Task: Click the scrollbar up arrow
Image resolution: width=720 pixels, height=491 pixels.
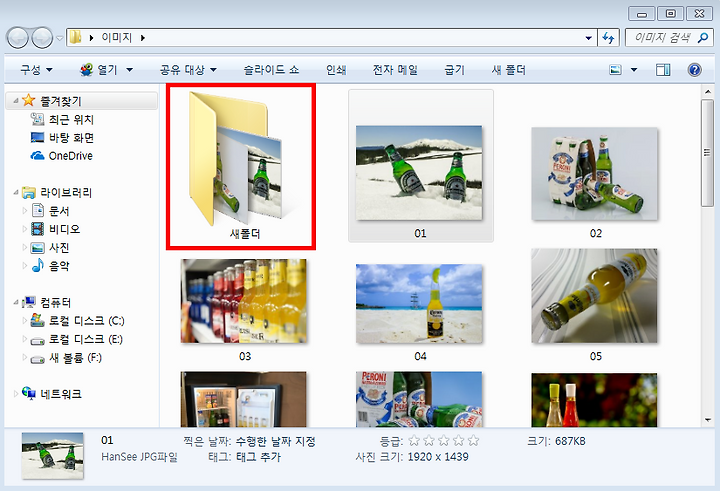Action: pyautogui.click(x=708, y=92)
